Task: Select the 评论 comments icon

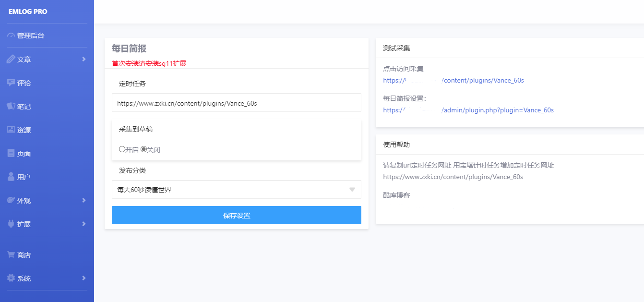Action: (x=11, y=83)
